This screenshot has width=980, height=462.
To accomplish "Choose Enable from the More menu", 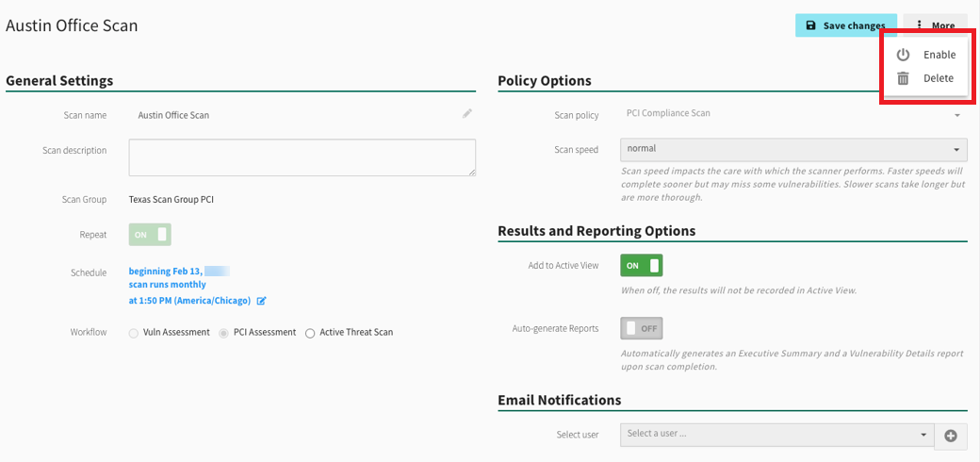I will 939,55.
